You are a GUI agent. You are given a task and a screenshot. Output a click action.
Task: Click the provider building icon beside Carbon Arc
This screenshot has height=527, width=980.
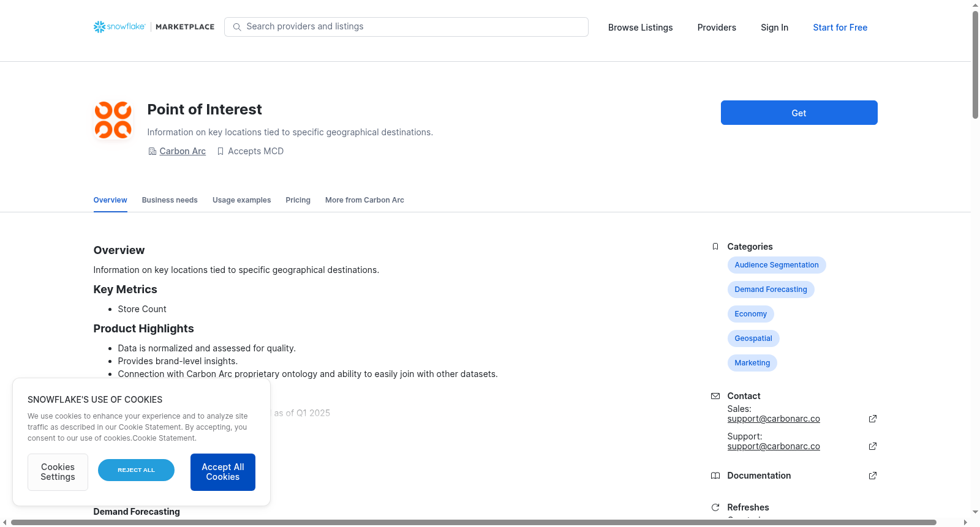point(153,151)
